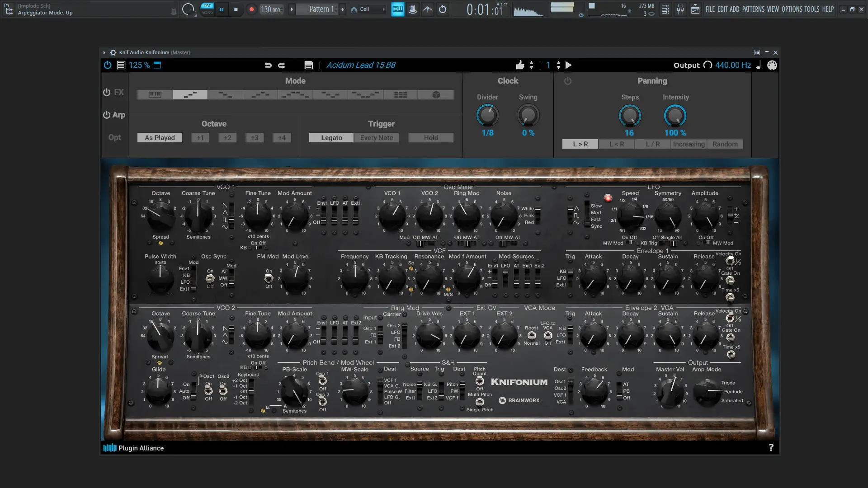Click the undo arrow in plugin toolbar
This screenshot has width=868, height=488.
tap(268, 65)
